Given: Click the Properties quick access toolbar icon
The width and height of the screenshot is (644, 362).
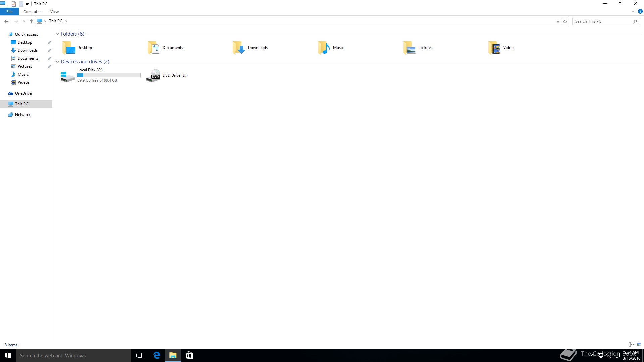Looking at the screenshot, I should point(14,4).
